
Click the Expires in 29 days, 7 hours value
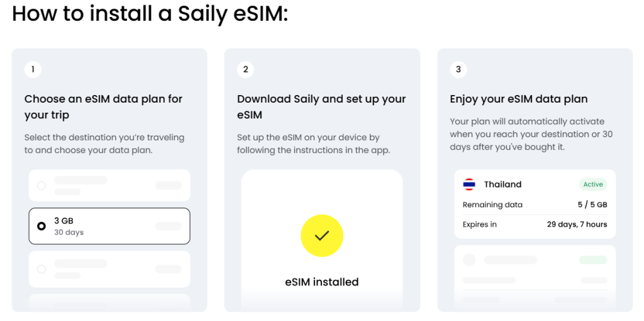577,224
